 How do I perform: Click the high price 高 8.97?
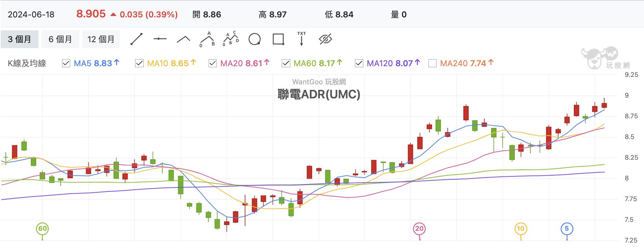pyautogui.click(x=273, y=14)
